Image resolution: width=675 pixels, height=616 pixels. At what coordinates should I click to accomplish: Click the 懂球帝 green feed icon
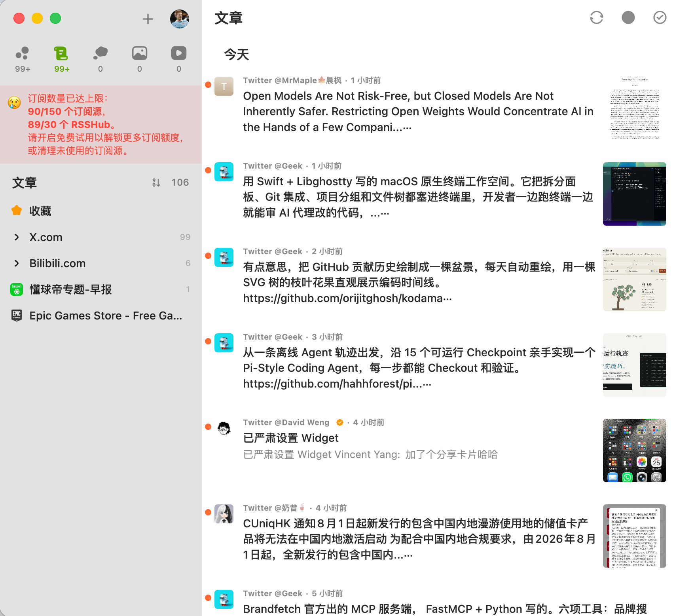pyautogui.click(x=17, y=289)
